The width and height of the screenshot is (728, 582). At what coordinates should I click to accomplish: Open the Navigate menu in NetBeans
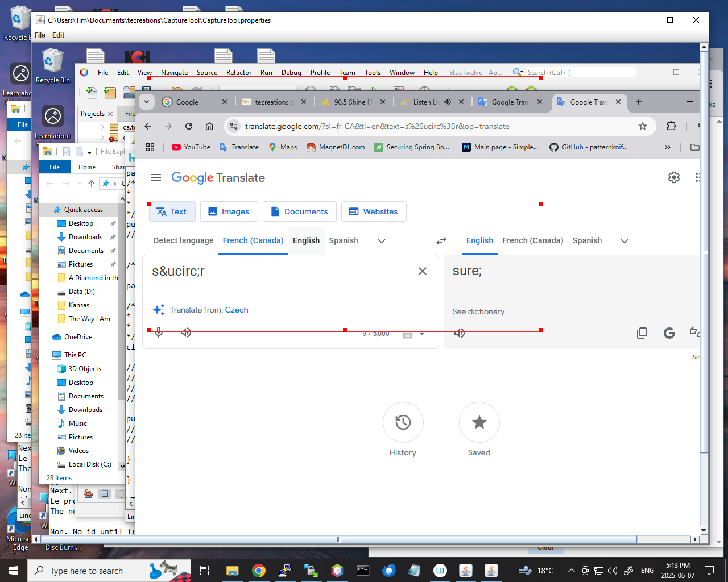[x=174, y=72]
